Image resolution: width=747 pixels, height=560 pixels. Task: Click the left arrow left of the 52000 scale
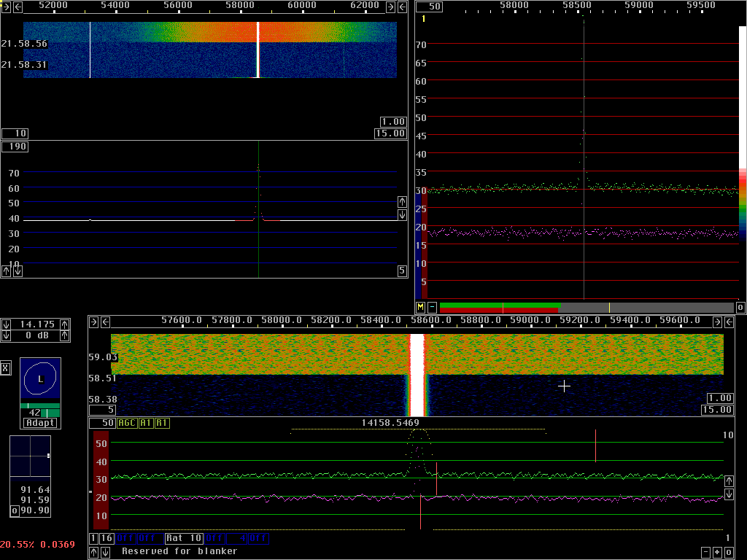18,7
